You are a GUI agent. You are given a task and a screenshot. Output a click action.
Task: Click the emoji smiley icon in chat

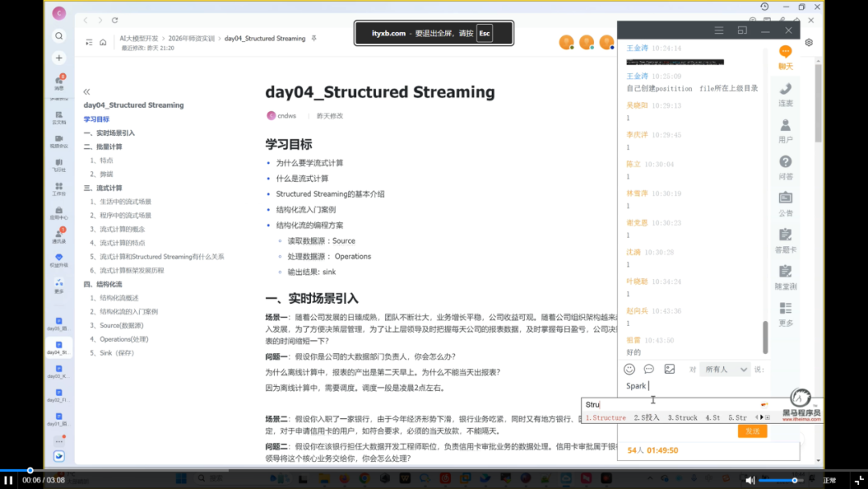pos(629,369)
